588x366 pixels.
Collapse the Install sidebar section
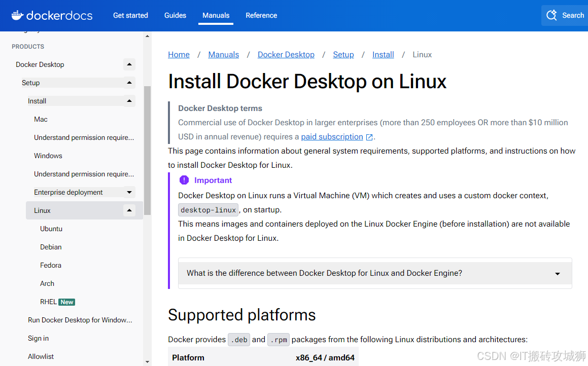coord(129,101)
